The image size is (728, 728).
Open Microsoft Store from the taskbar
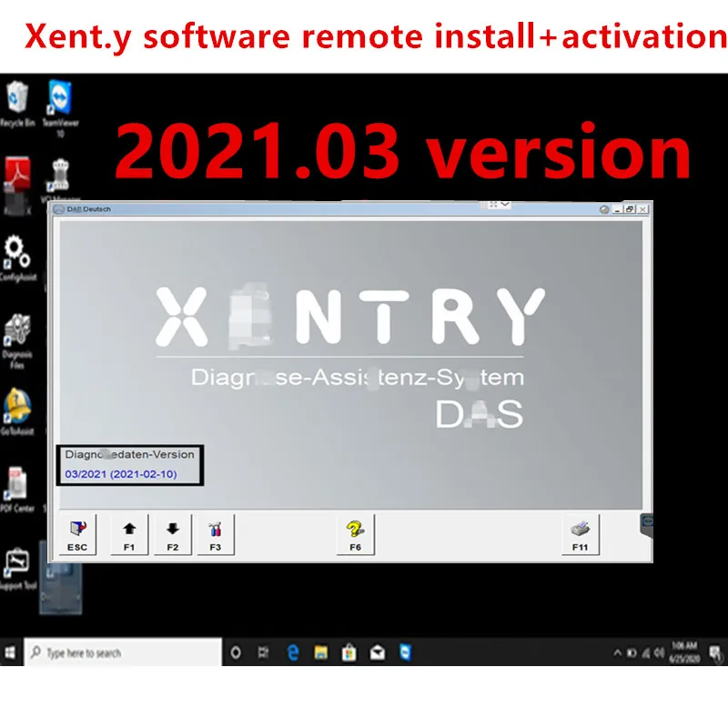[349, 652]
